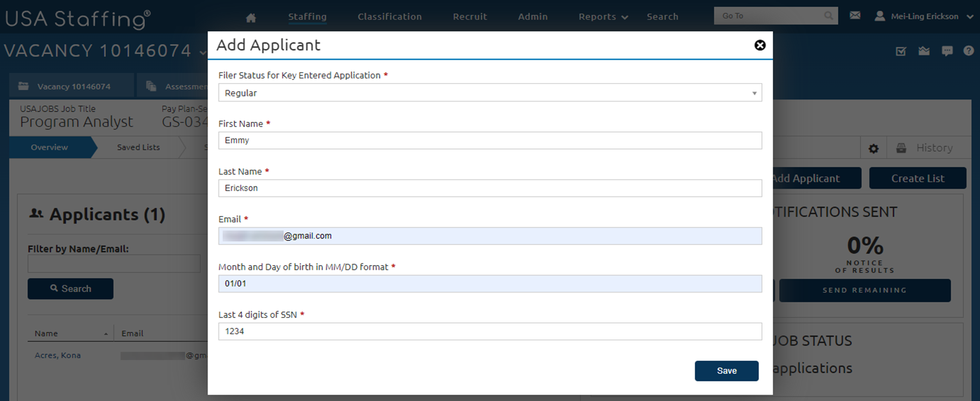Screen dimensions: 980x401
Task: Focus the Last 4 digits of SSN field
Action: click(490, 331)
